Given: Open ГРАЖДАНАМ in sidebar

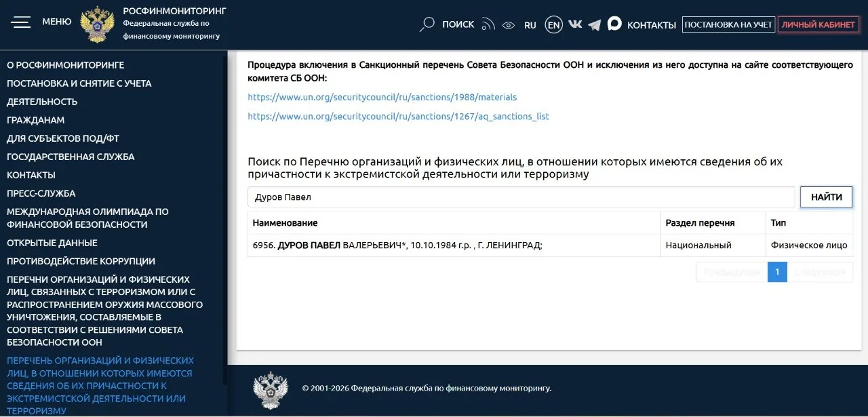Looking at the screenshot, I should (x=36, y=120).
